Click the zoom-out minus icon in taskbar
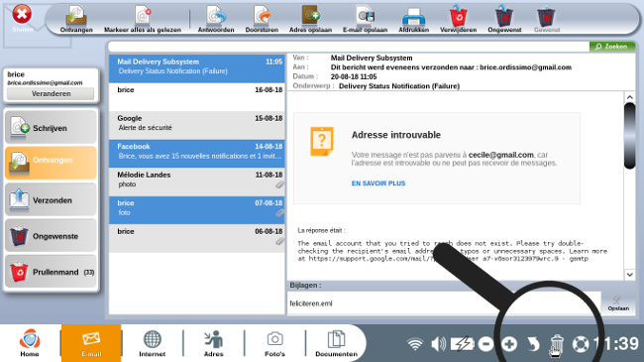Image resolution: width=644 pixels, height=362 pixels. pyautogui.click(x=485, y=344)
